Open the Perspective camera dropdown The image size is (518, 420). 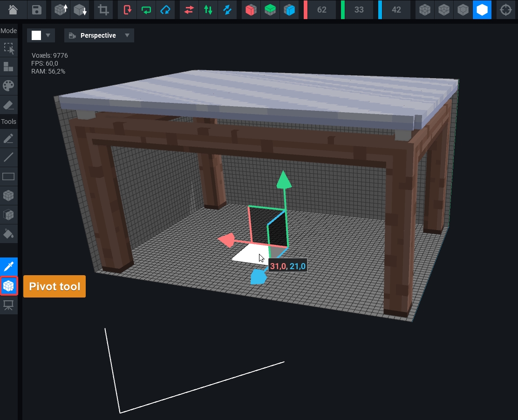(x=99, y=35)
